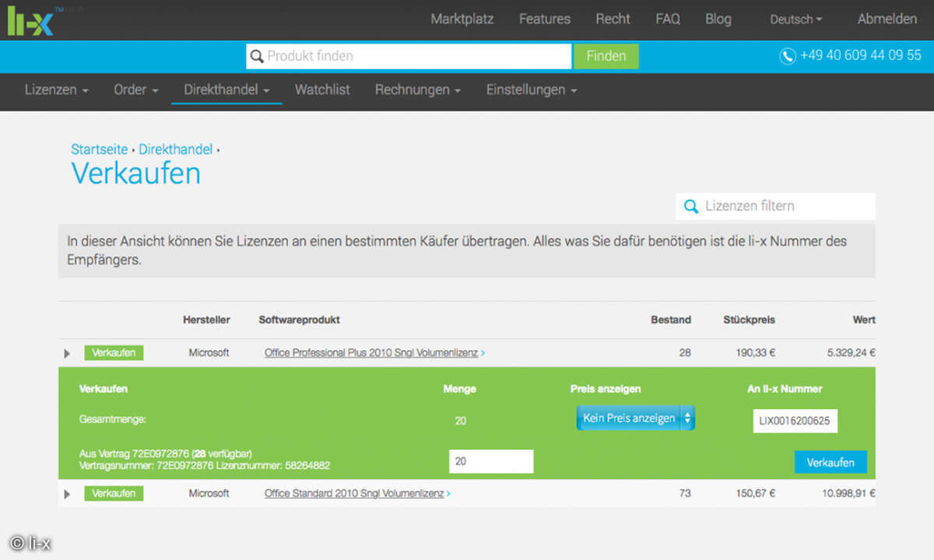Click the Preis anzeigen label
The image size is (934, 560).
606,389
